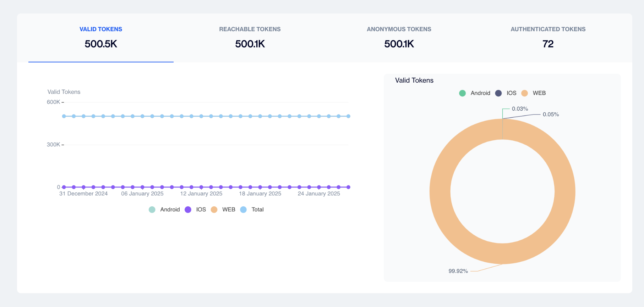Viewport: 644px width, 307px height.
Task: Click the 06 January 2025 axis label
Action: (x=142, y=194)
